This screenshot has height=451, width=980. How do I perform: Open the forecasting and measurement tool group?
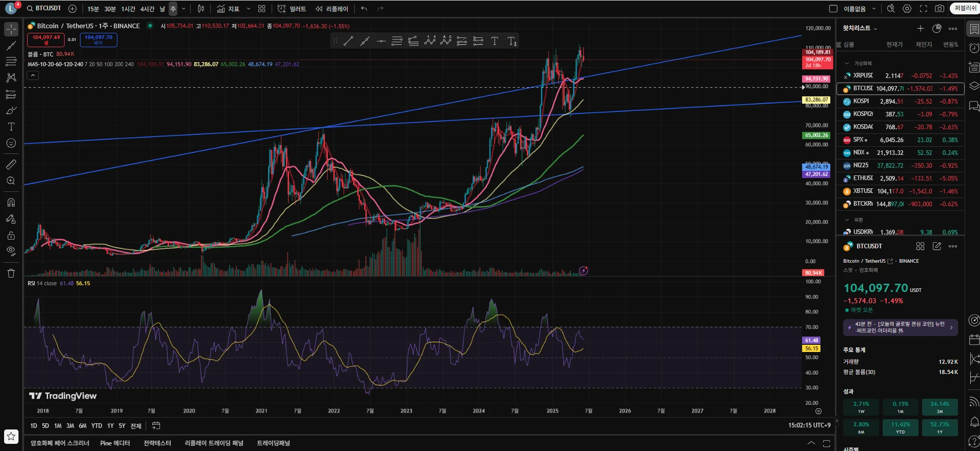11,94
